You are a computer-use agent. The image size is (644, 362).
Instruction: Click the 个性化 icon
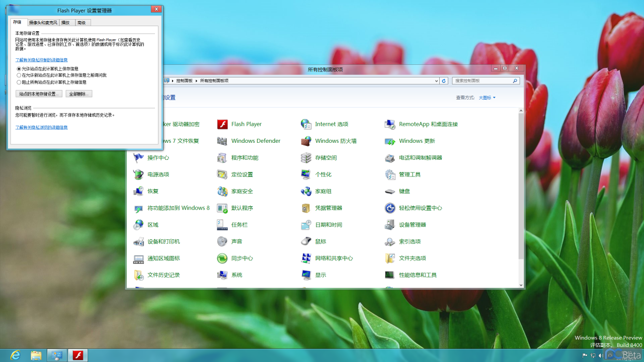(x=306, y=174)
